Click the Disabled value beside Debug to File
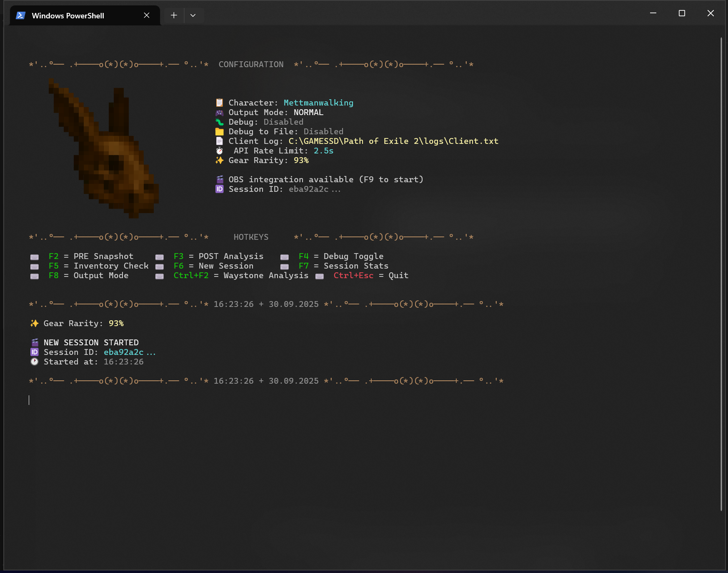Screen dimensions: 728x573 pyautogui.click(x=323, y=131)
